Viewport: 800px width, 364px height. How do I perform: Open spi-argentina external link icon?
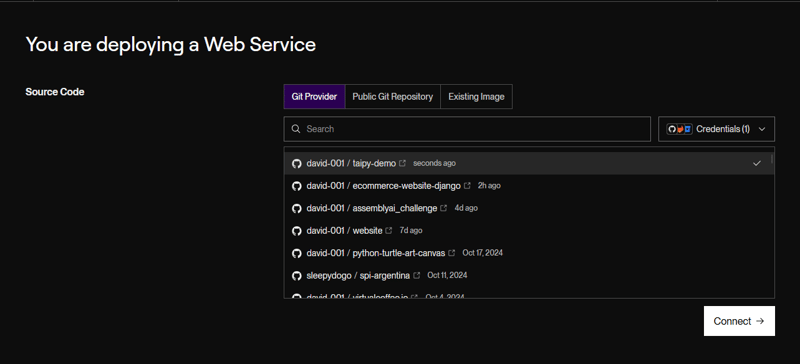(x=416, y=276)
